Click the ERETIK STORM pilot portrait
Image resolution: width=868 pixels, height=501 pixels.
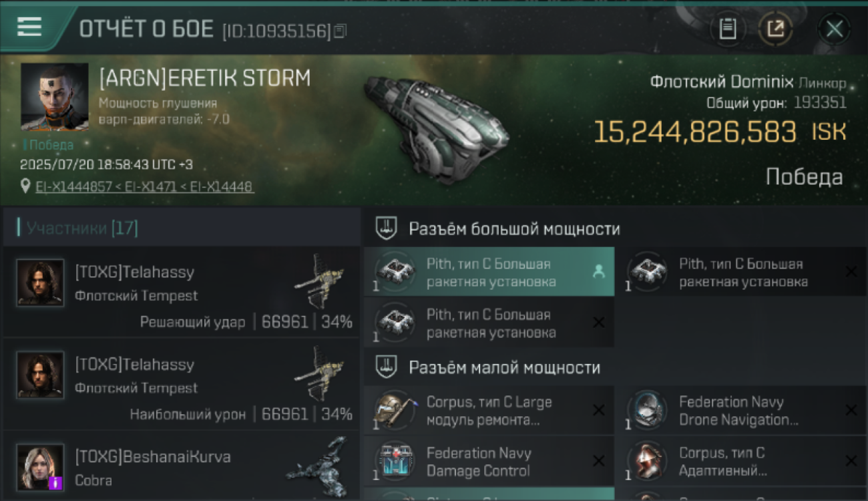click(x=55, y=97)
